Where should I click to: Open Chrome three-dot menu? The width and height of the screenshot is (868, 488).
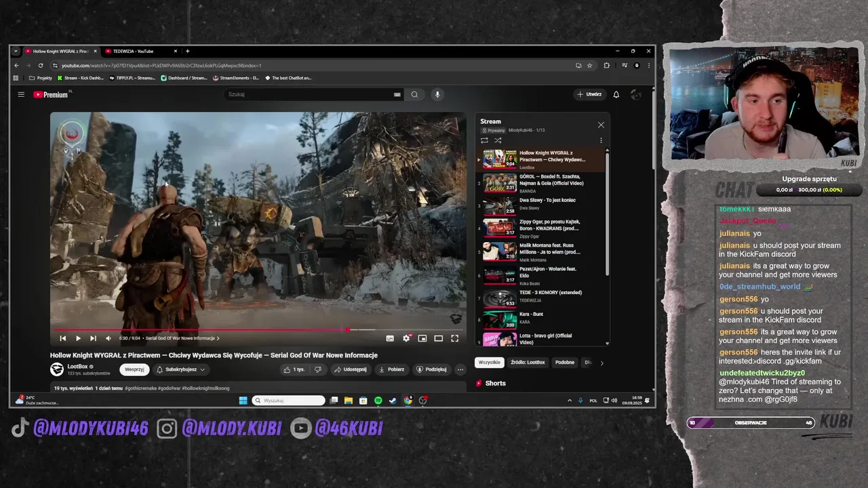[x=649, y=66]
